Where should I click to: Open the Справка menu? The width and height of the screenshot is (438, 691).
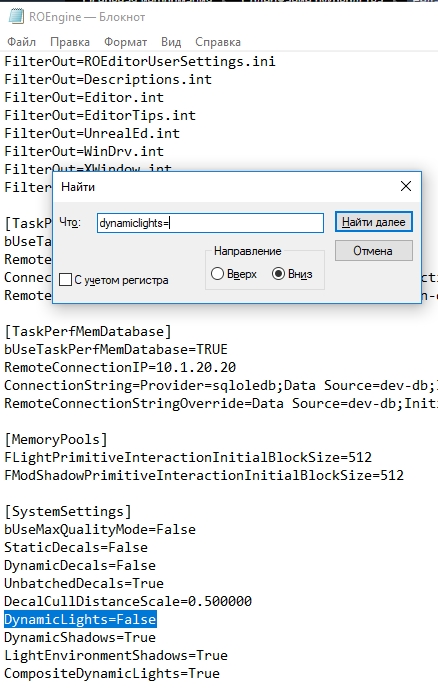218,42
